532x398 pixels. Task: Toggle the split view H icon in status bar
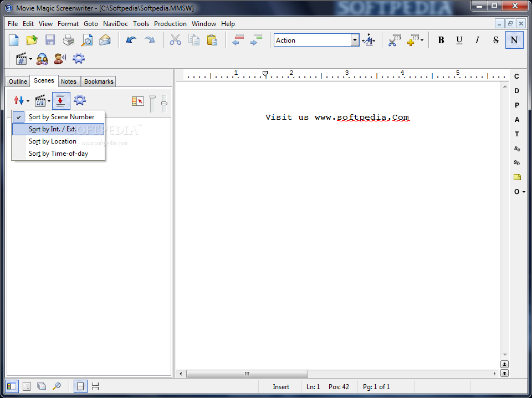tap(95, 386)
